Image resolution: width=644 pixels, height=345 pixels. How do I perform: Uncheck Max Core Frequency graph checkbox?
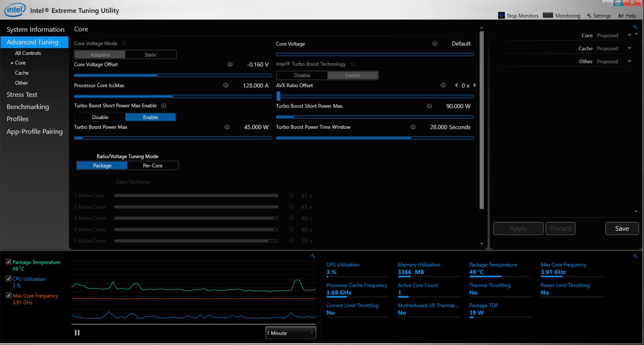point(9,295)
